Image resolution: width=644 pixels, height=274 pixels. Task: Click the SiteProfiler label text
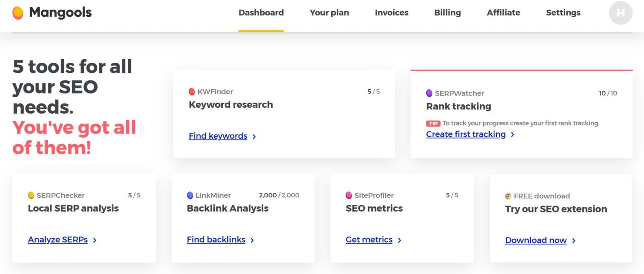(374, 195)
